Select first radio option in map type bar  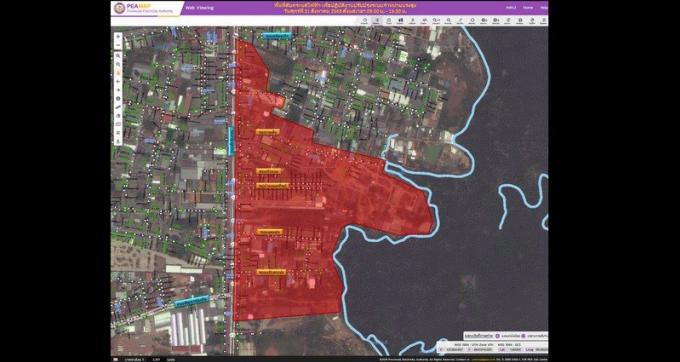point(497,336)
